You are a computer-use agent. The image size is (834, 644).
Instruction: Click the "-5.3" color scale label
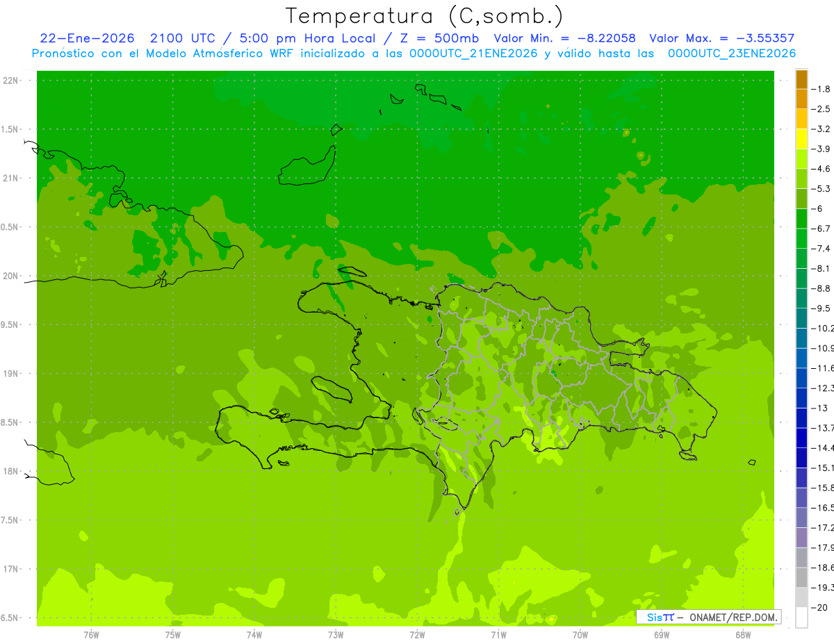pos(821,189)
